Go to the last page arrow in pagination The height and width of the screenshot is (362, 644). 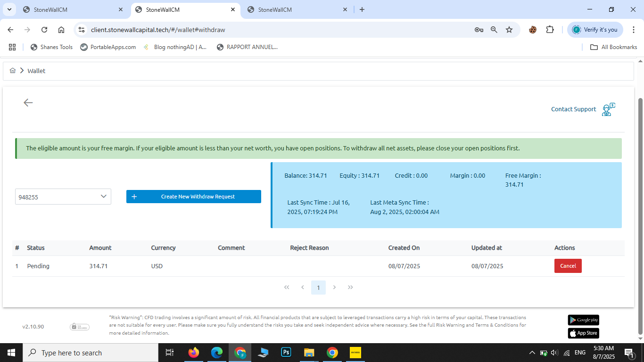350,288
